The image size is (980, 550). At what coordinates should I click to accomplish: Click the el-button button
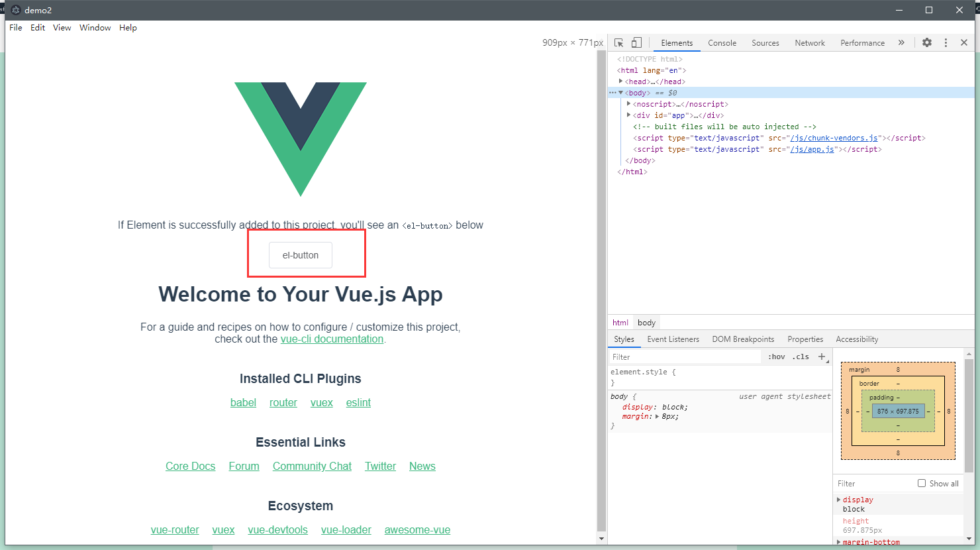click(x=301, y=255)
